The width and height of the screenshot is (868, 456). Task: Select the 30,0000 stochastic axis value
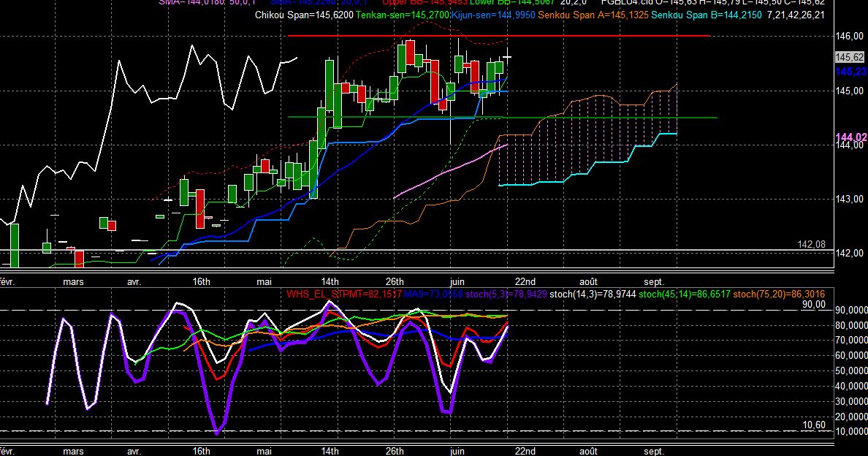(851, 401)
